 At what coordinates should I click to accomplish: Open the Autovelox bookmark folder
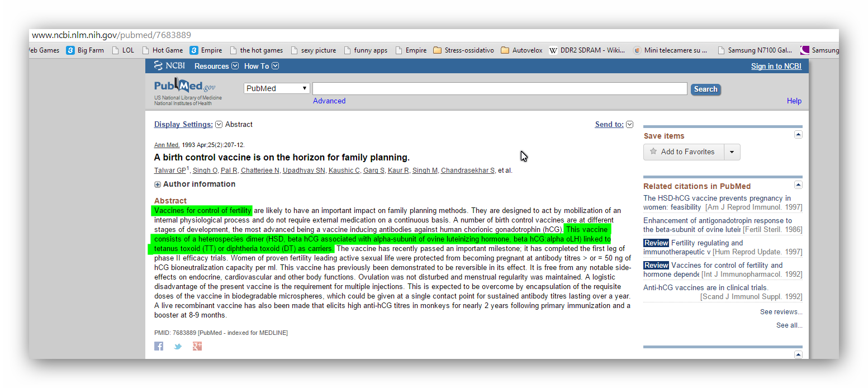click(x=521, y=50)
